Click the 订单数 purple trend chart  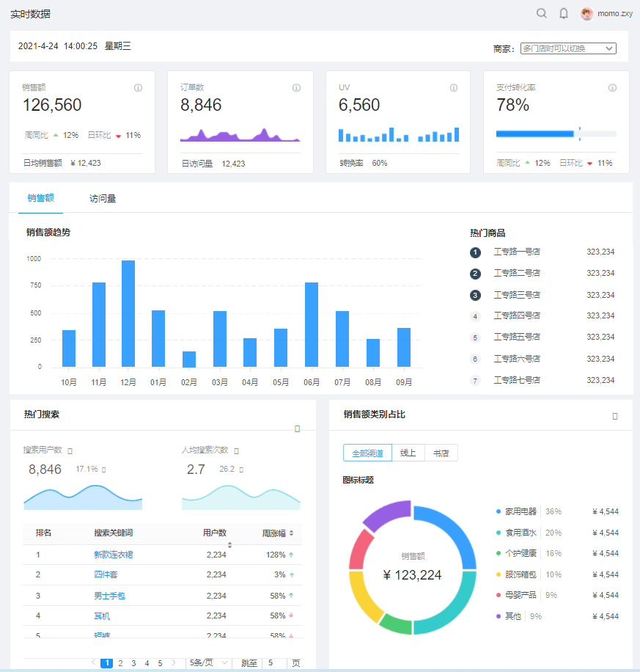point(240,134)
